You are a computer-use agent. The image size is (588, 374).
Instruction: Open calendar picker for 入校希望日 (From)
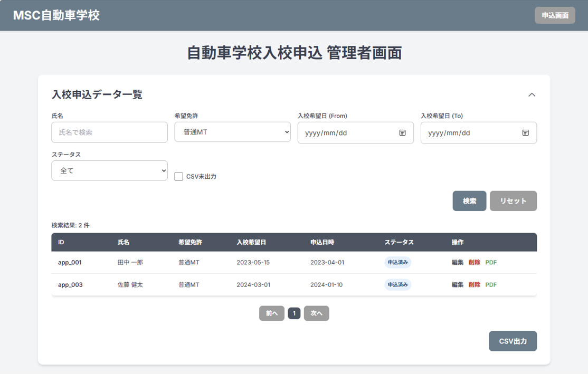(x=402, y=133)
